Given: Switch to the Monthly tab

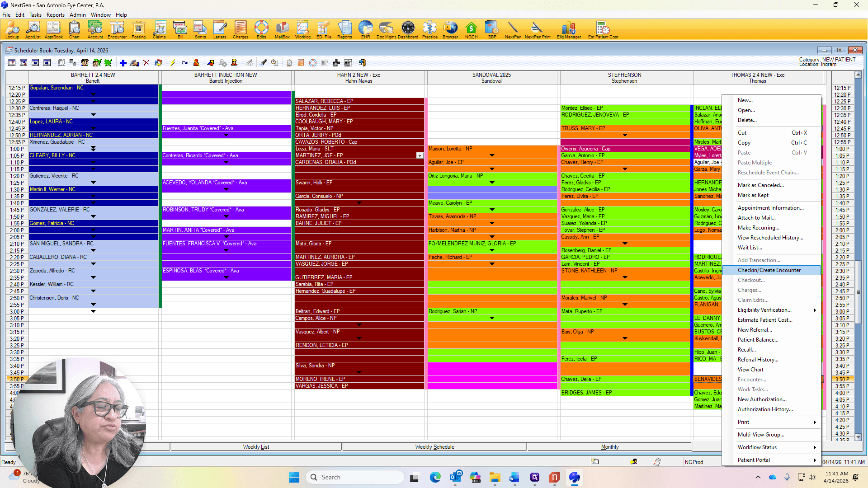Looking at the screenshot, I should (609, 447).
